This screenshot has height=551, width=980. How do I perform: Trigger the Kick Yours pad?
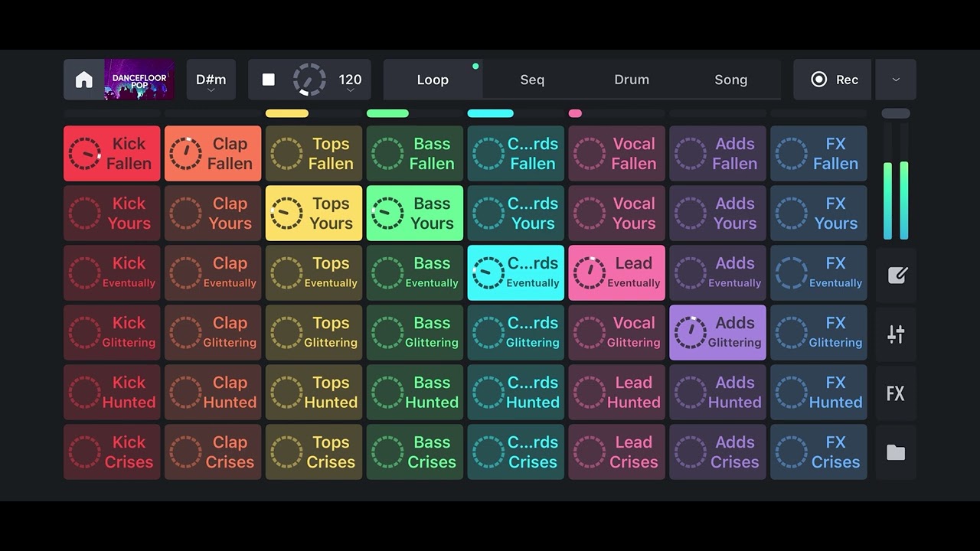coord(112,214)
